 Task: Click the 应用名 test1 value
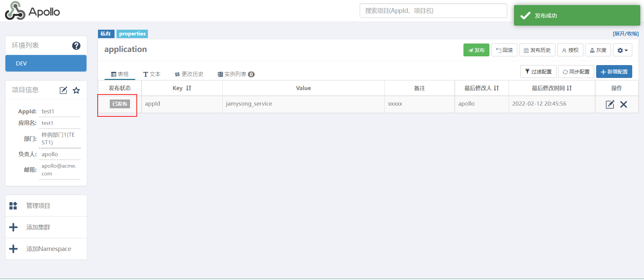point(47,123)
